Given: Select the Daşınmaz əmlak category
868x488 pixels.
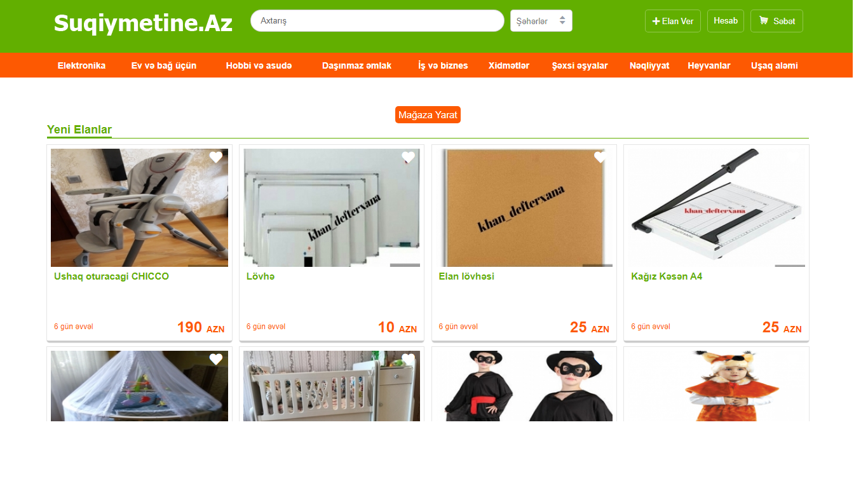Looking at the screenshot, I should point(356,65).
